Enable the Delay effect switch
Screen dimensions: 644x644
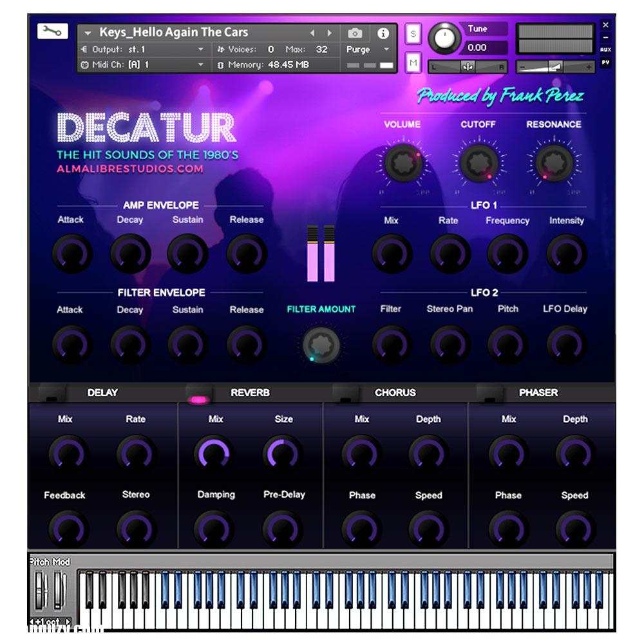pyautogui.click(x=52, y=393)
